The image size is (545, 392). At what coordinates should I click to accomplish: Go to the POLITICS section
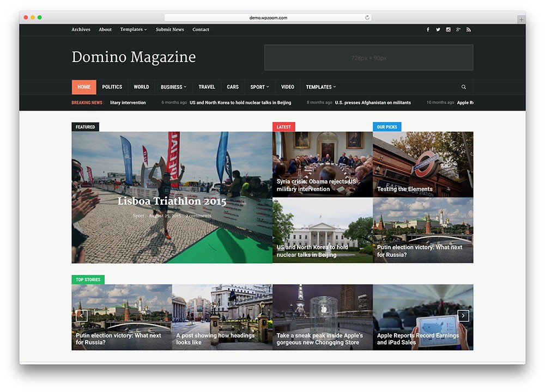[112, 87]
